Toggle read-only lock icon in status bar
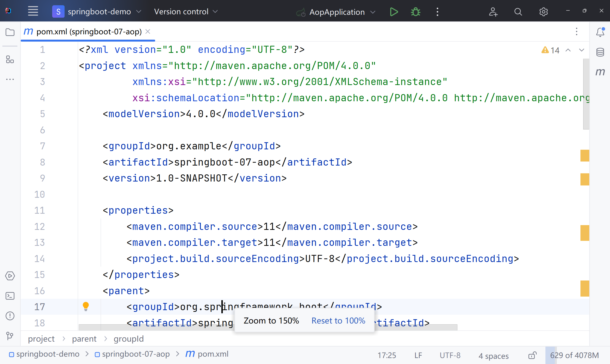Viewport: 610px width, 364px height. click(x=532, y=355)
